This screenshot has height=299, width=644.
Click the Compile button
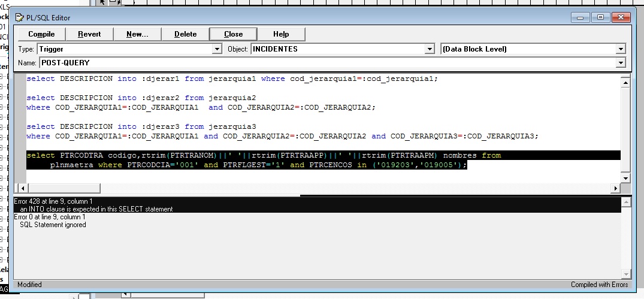click(41, 34)
